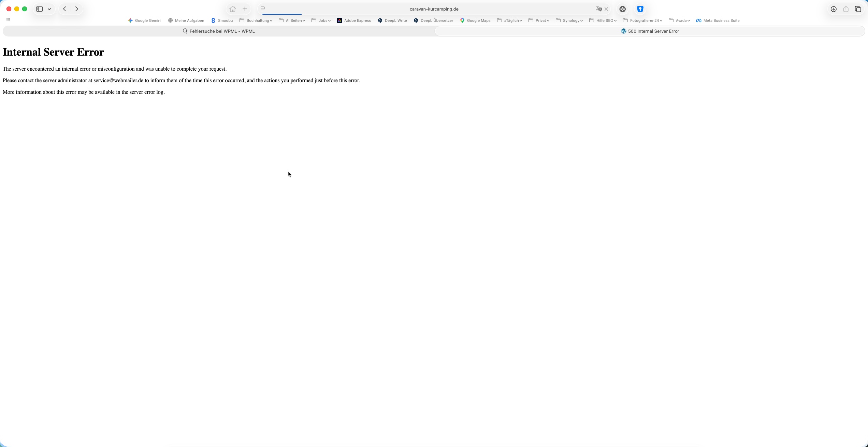The height and width of the screenshot is (447, 868).
Task: Select the 500 Internal Server Error tab
Action: click(x=650, y=31)
